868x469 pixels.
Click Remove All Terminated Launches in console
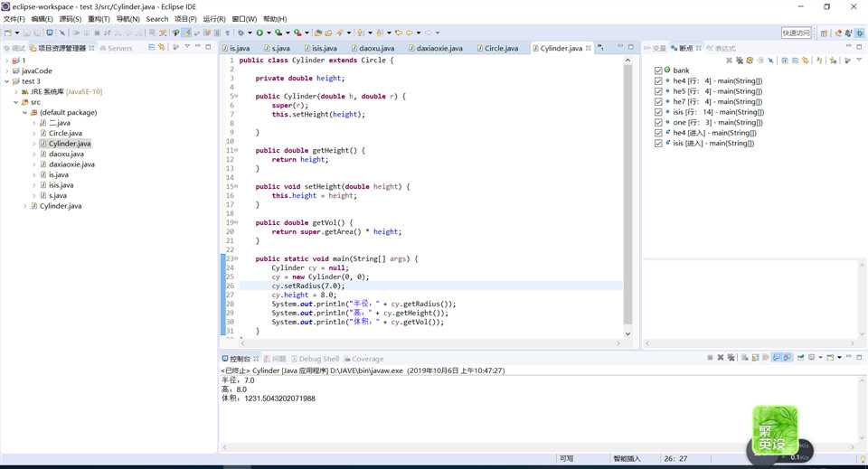pyautogui.click(x=731, y=358)
